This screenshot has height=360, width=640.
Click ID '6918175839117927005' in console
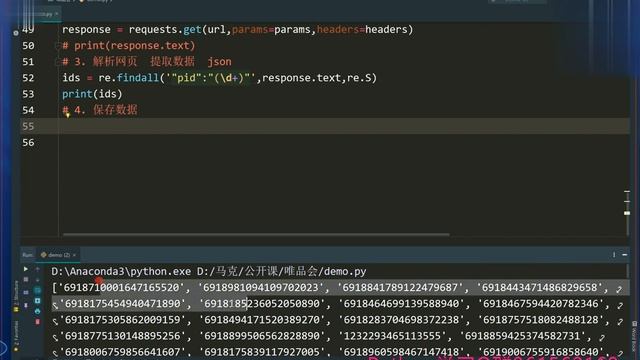coord(262,352)
